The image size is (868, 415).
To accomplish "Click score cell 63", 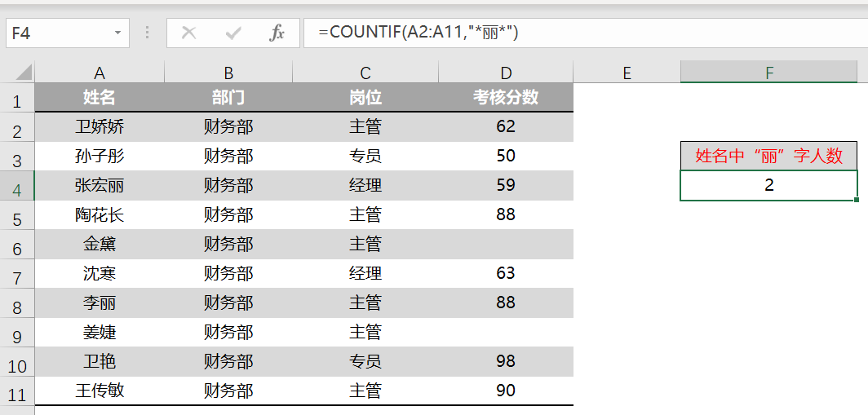I will [506, 273].
